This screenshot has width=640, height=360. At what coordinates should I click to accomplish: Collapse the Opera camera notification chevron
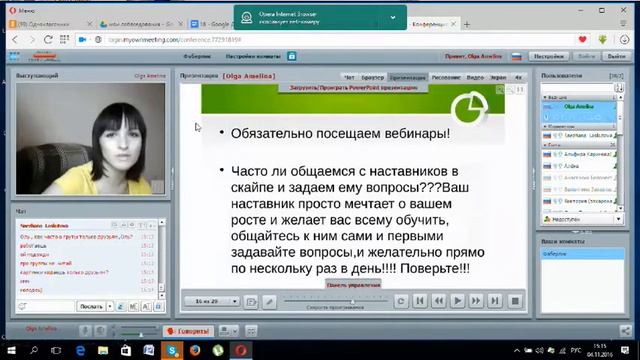click(393, 18)
